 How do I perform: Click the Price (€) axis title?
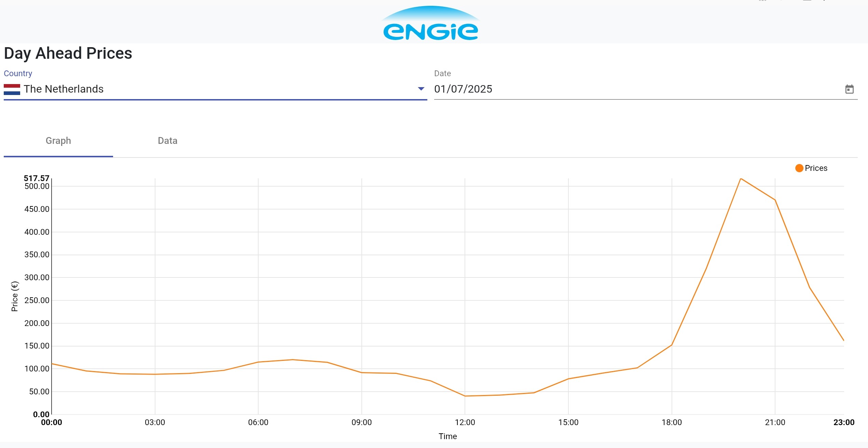point(15,296)
